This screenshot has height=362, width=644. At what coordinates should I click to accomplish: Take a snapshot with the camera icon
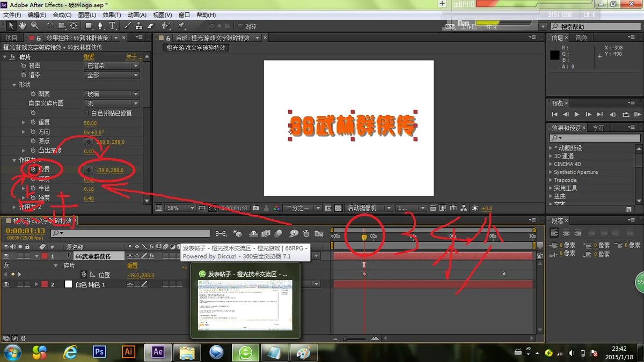pos(256,208)
